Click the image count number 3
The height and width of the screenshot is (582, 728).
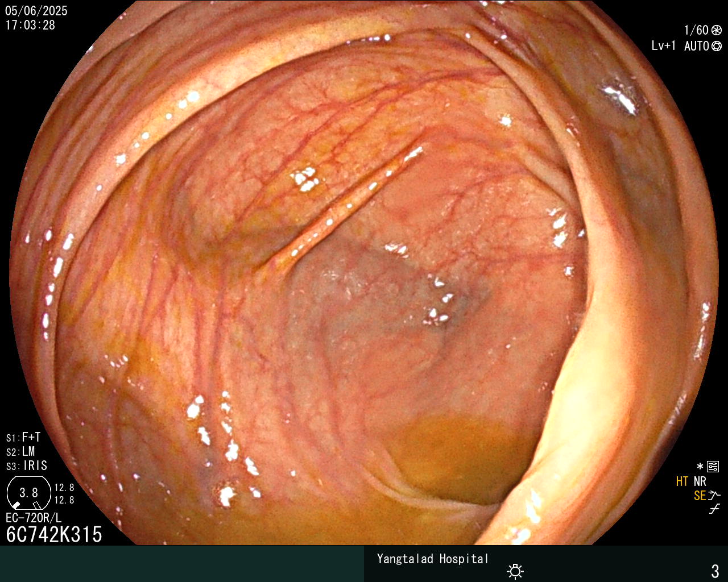click(715, 571)
